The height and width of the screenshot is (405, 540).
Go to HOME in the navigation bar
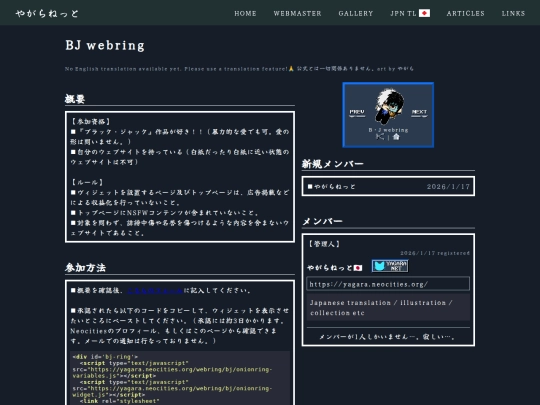pyautogui.click(x=245, y=13)
